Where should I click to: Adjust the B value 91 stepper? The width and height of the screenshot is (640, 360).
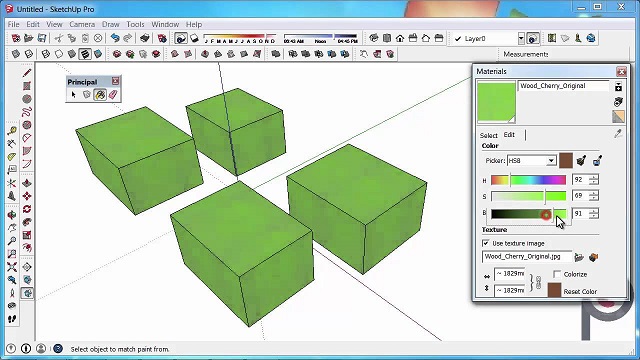tap(593, 213)
